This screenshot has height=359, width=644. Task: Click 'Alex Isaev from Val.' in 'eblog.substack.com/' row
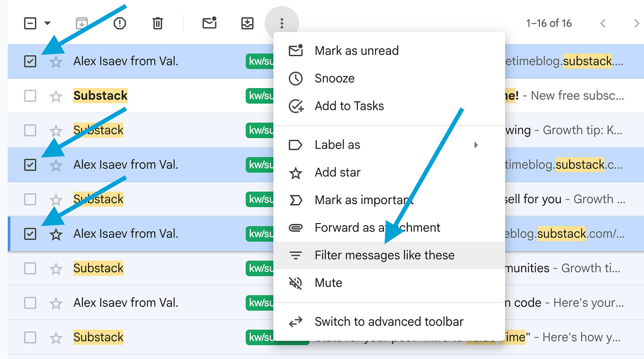click(x=126, y=234)
